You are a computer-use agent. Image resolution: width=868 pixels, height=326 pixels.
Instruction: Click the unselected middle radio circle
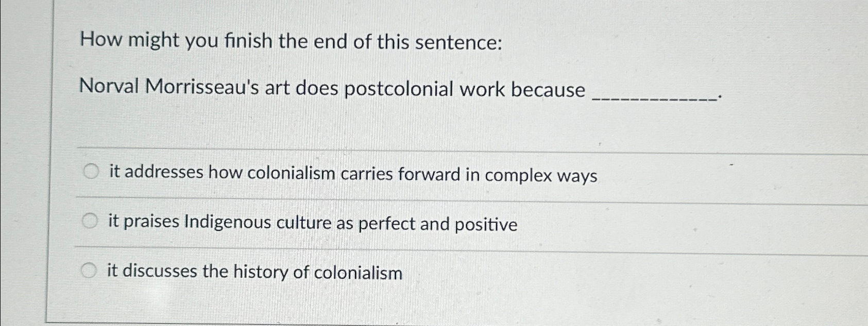pos(90,220)
